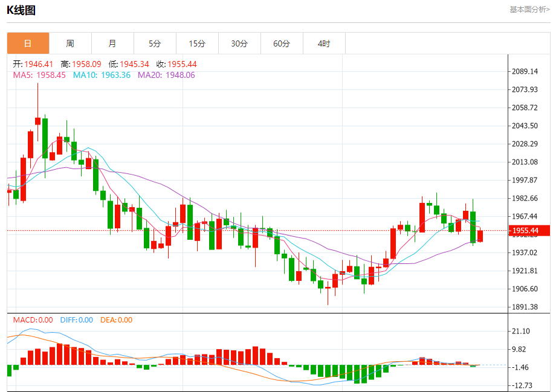
Task: Click the 2013.08 price axis label
Action: (x=525, y=162)
